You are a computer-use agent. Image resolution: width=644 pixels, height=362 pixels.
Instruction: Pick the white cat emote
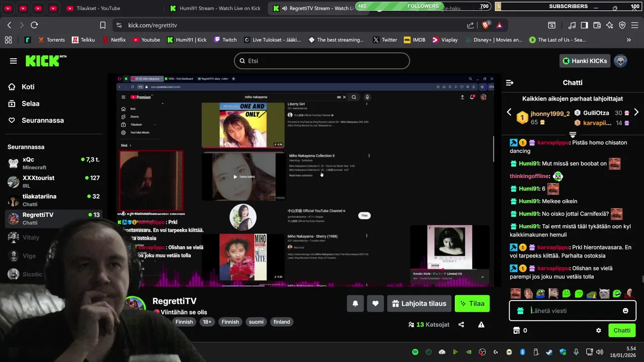click(x=604, y=294)
